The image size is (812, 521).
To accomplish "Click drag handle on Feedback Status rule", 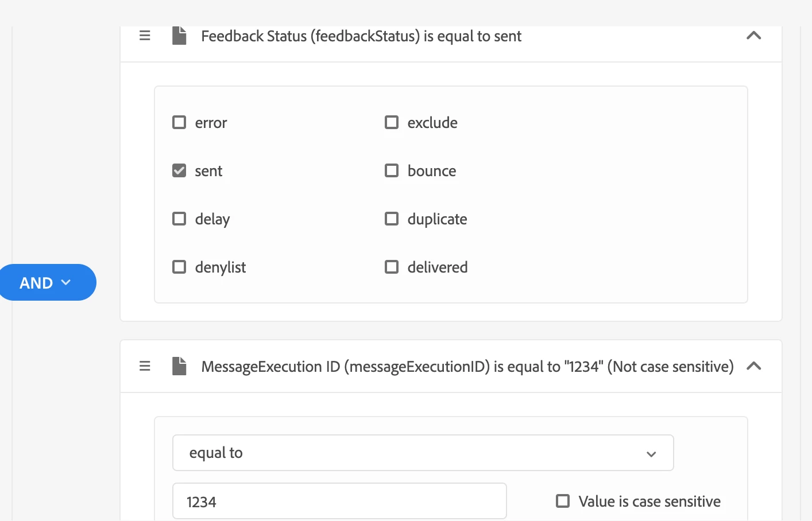I will [x=145, y=36].
